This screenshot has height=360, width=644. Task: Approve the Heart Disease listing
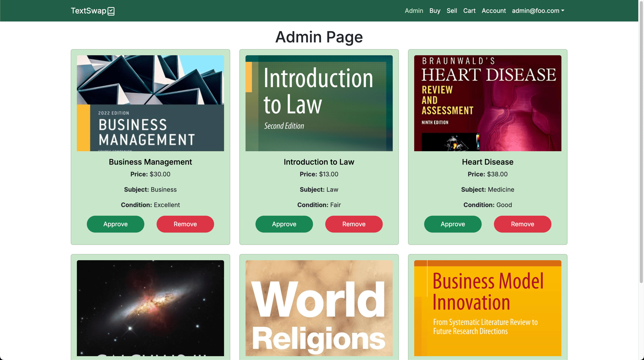(452, 224)
